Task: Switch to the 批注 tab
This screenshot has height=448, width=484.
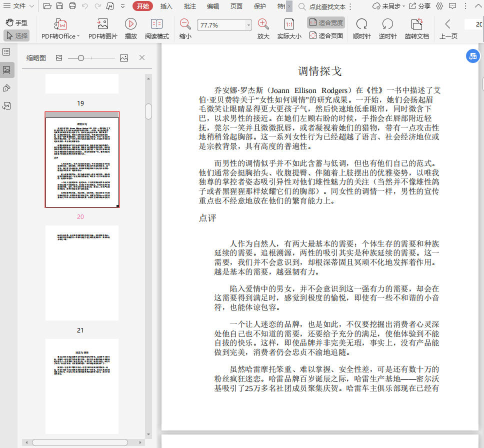Action: (x=189, y=6)
